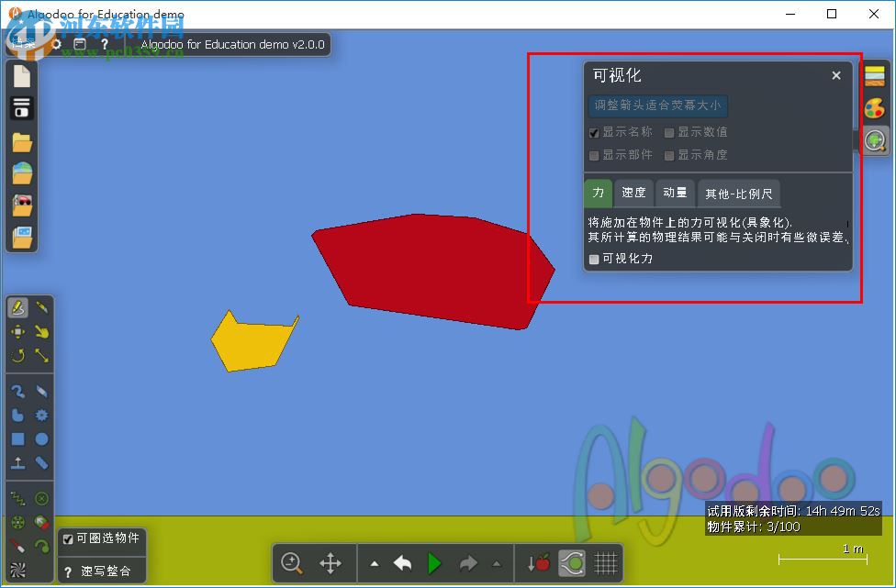
Task: Enable the 可视化力 checkbox
Action: pos(592,259)
